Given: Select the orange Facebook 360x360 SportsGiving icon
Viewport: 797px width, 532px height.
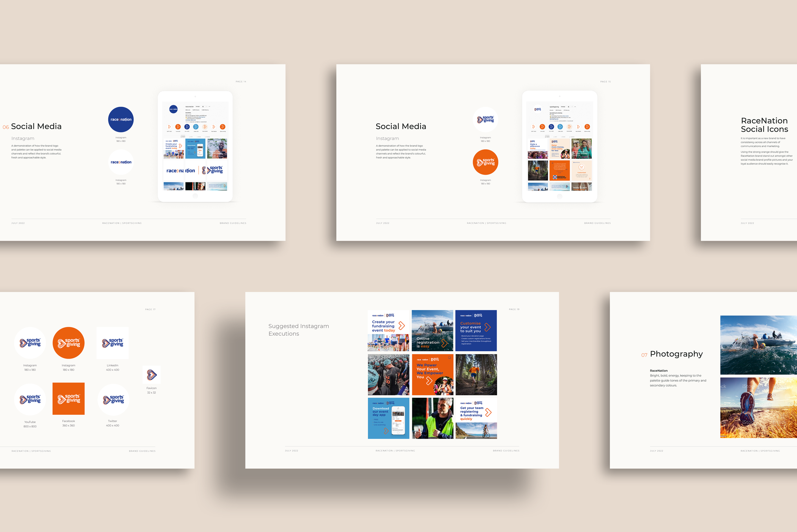Looking at the screenshot, I should [68, 399].
